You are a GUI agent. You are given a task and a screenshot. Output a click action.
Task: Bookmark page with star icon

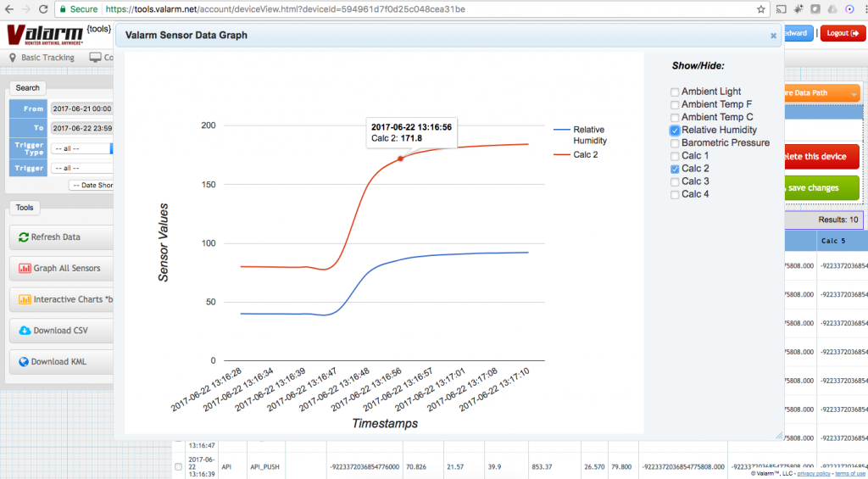click(x=760, y=9)
